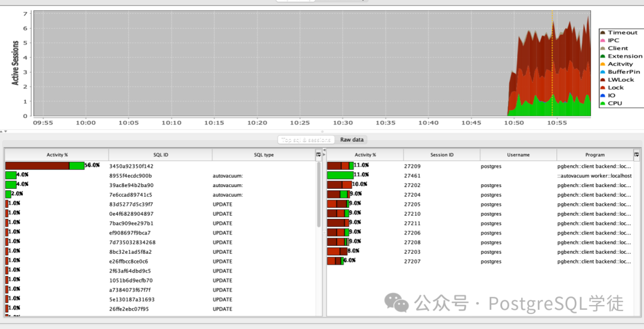Click Client legend color swatch
Image resolution: width=644 pixels, height=329 pixels.
tap(602, 48)
